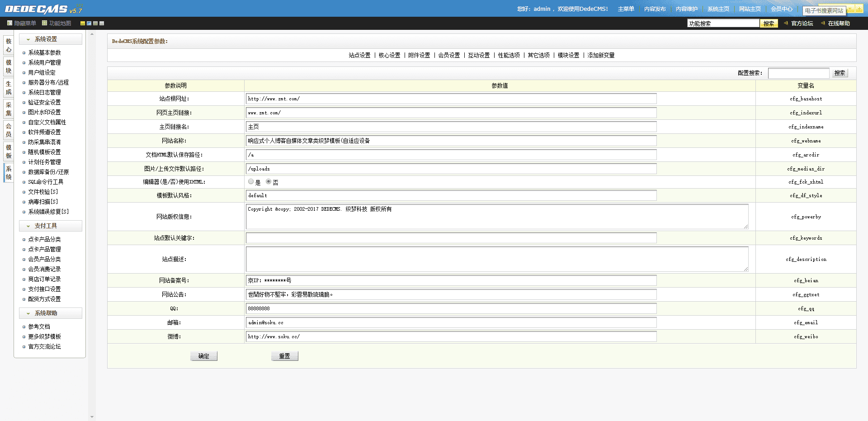Focus the 功能搜索 input box
Screen dimensions: 868x421
[723, 23]
